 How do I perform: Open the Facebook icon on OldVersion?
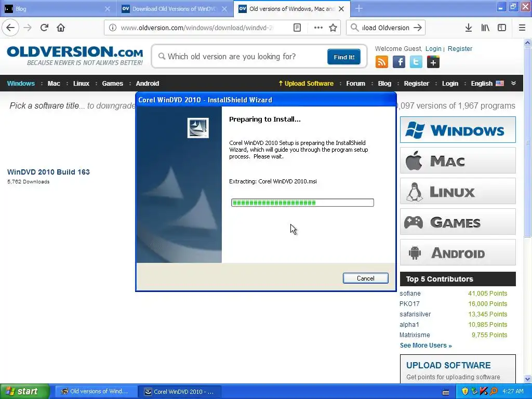pos(399,62)
